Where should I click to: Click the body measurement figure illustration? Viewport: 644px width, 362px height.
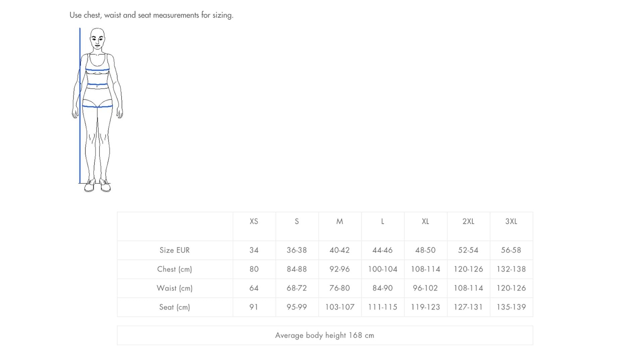[97, 110]
